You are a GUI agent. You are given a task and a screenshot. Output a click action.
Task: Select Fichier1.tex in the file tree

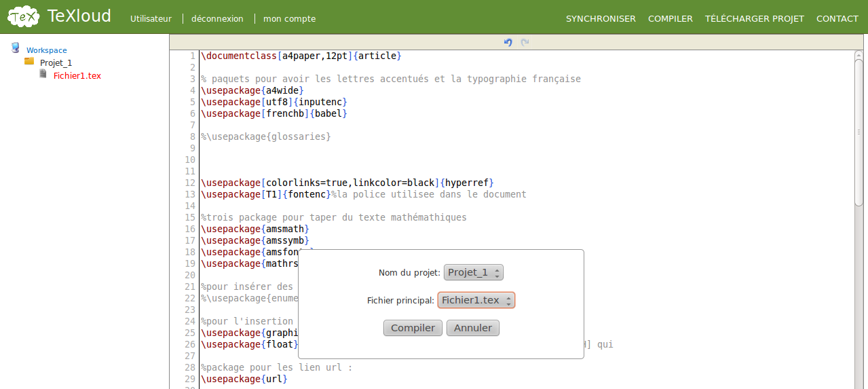pos(77,76)
